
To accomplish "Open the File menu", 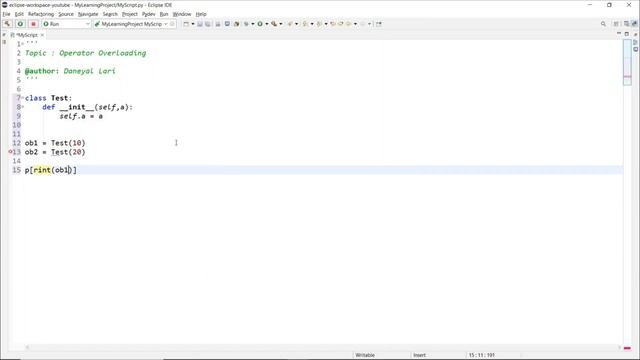I will click(x=7, y=14).
